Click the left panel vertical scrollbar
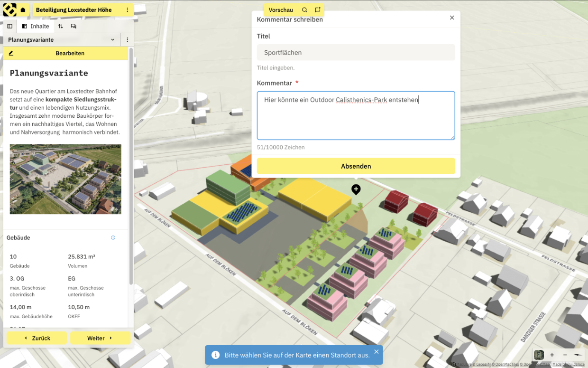Image resolution: width=588 pixels, height=368 pixels. 131,166
